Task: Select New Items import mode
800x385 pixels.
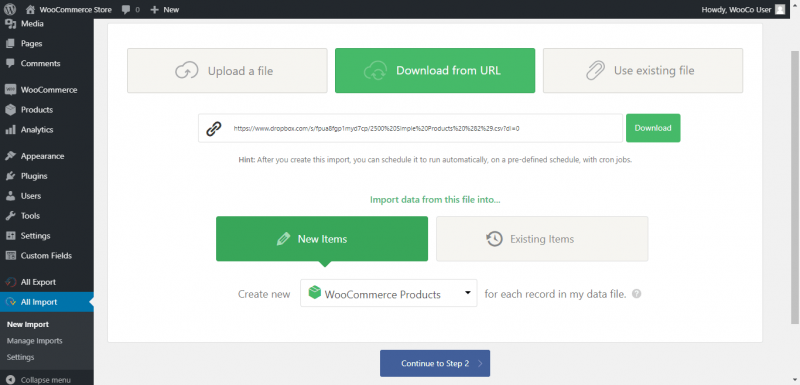Action: point(322,239)
